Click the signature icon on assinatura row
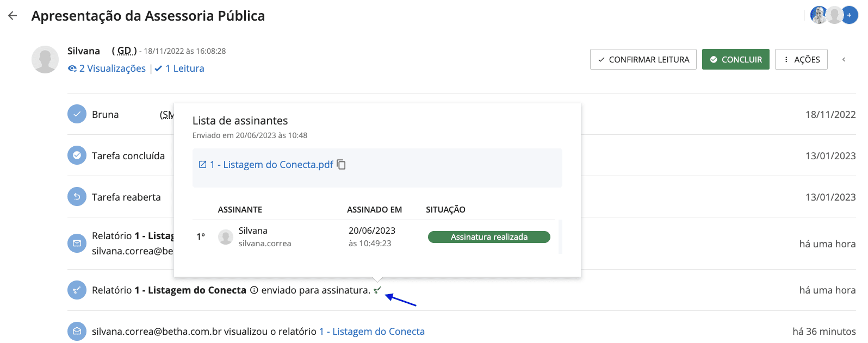This screenshot has height=343, width=868. [77, 290]
